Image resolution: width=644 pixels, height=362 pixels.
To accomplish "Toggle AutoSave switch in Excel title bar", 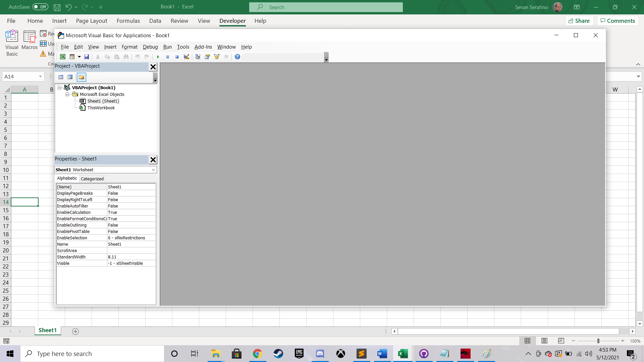I will click(x=40, y=7).
